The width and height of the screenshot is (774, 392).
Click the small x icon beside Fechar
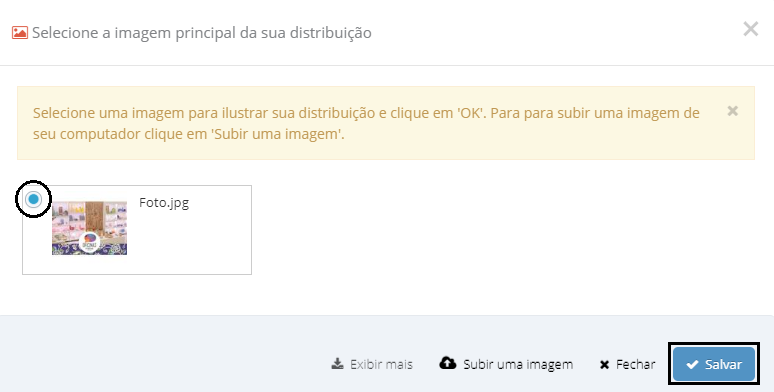[604, 365]
